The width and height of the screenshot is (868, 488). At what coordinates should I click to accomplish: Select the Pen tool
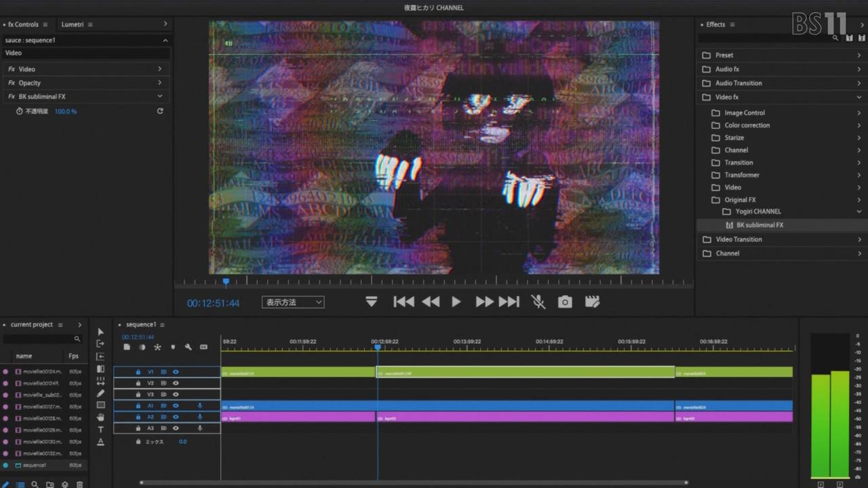[x=101, y=393]
